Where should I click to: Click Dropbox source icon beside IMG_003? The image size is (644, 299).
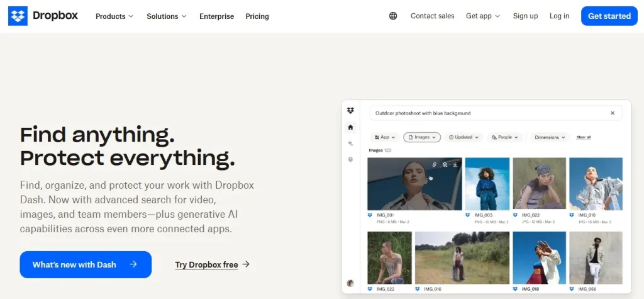pos(468,215)
